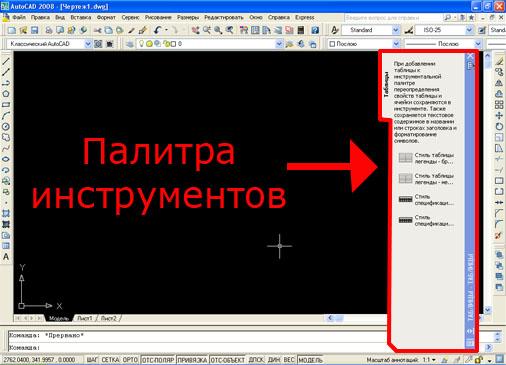Viewport: 506px width, 365px height.
Task: Open the Рисование menu
Action: [x=158, y=17]
